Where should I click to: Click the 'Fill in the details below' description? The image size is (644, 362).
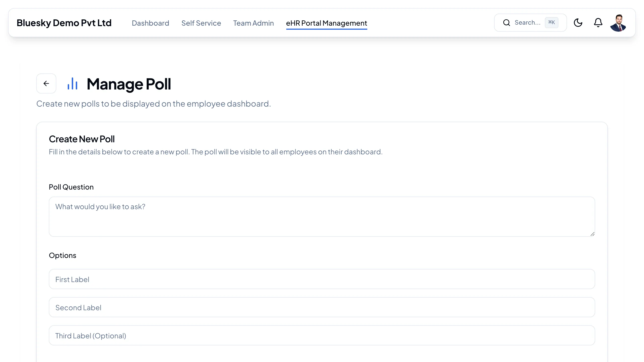click(216, 152)
